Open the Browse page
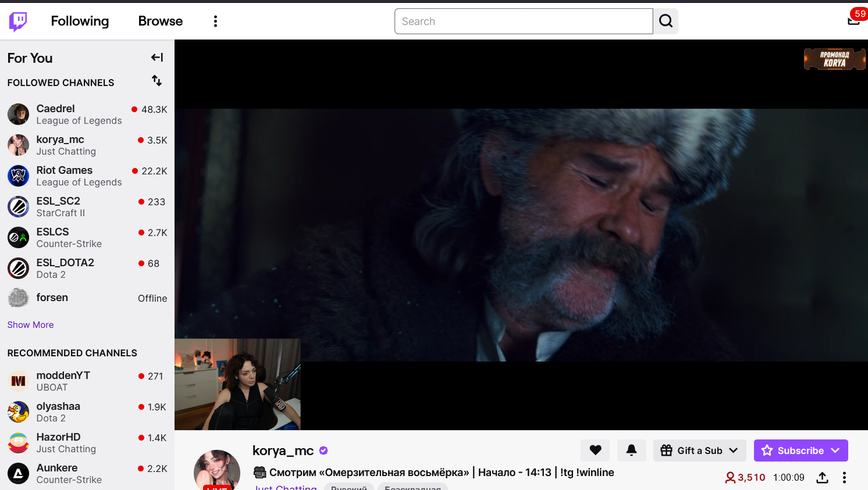The height and width of the screenshot is (490, 868). pos(161,21)
